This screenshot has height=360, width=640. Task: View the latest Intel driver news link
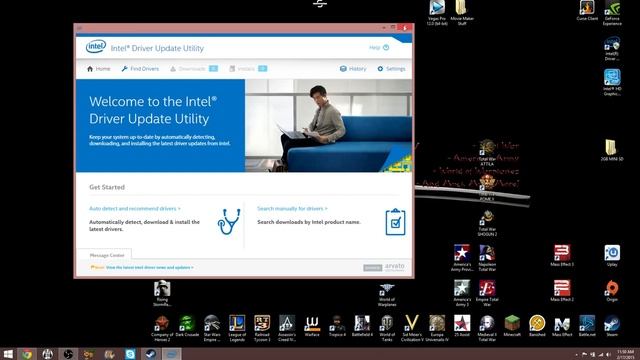[x=149, y=267]
